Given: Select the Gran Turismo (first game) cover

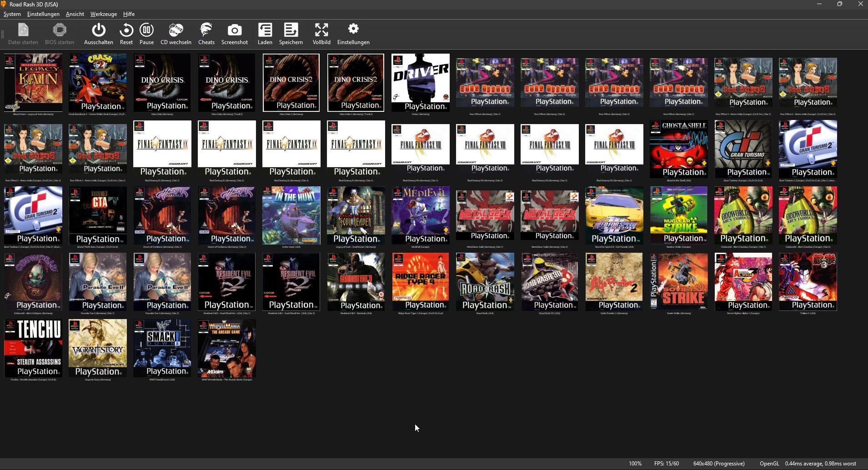Looking at the screenshot, I should [x=743, y=149].
